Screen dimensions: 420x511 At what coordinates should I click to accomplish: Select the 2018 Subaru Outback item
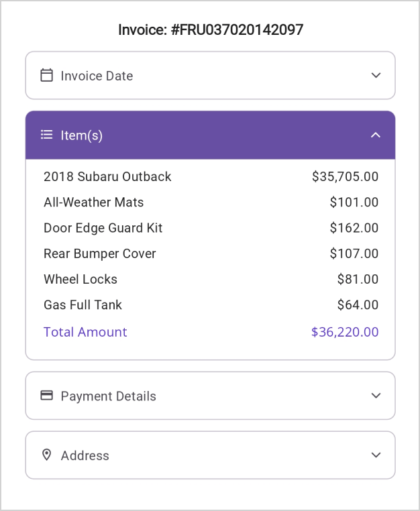[107, 177]
